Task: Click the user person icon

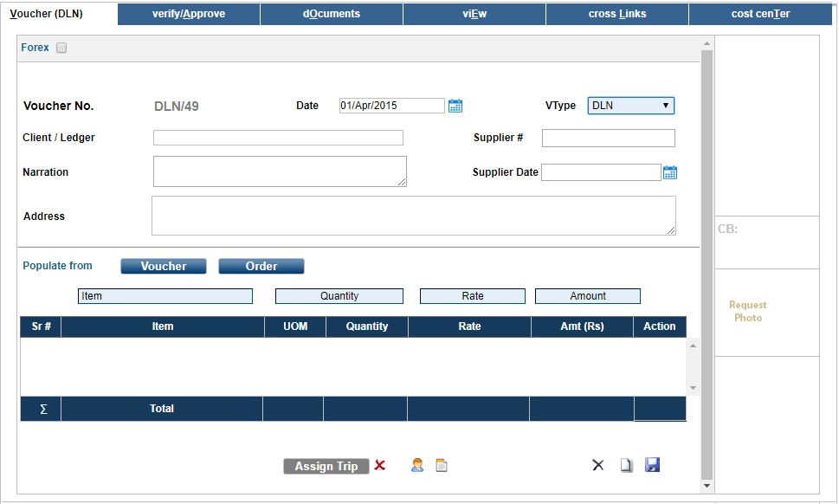Action: click(x=417, y=466)
